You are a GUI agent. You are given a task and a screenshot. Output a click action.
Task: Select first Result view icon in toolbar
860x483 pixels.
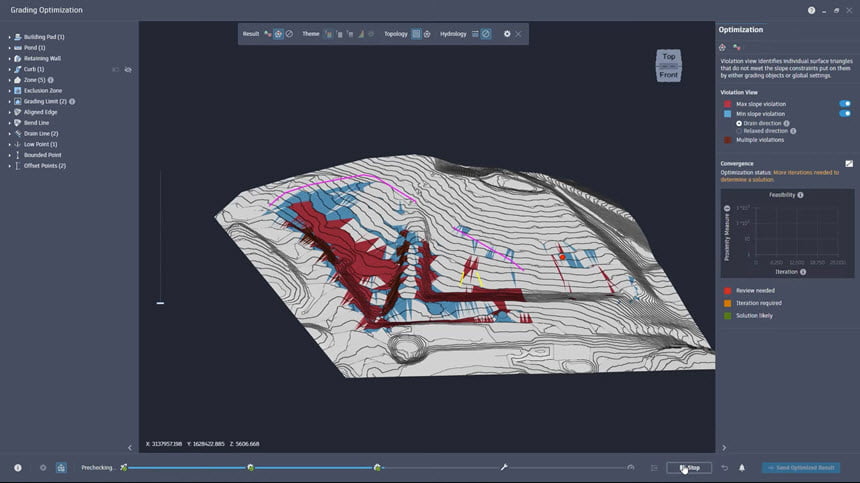268,34
